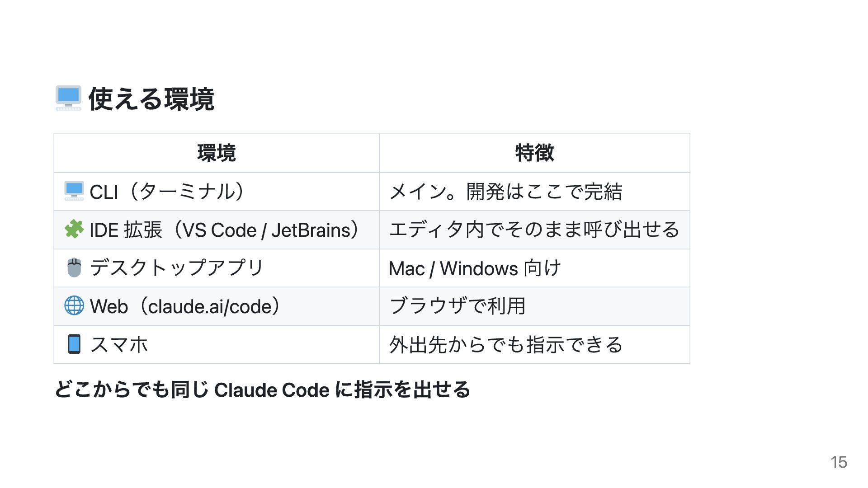Click the IDE 拡張（VS Code / JetBrains）text
The image size is (868, 488).
(x=224, y=230)
